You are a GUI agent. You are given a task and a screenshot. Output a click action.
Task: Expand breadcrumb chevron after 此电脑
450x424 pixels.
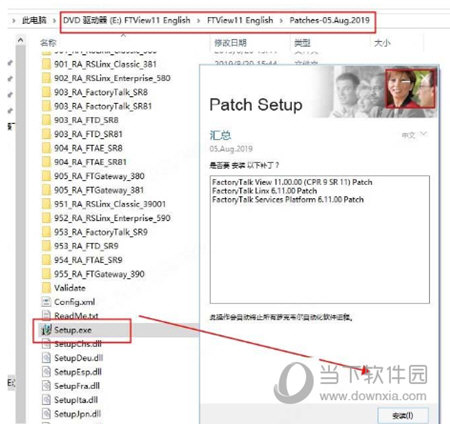pyautogui.click(x=54, y=20)
